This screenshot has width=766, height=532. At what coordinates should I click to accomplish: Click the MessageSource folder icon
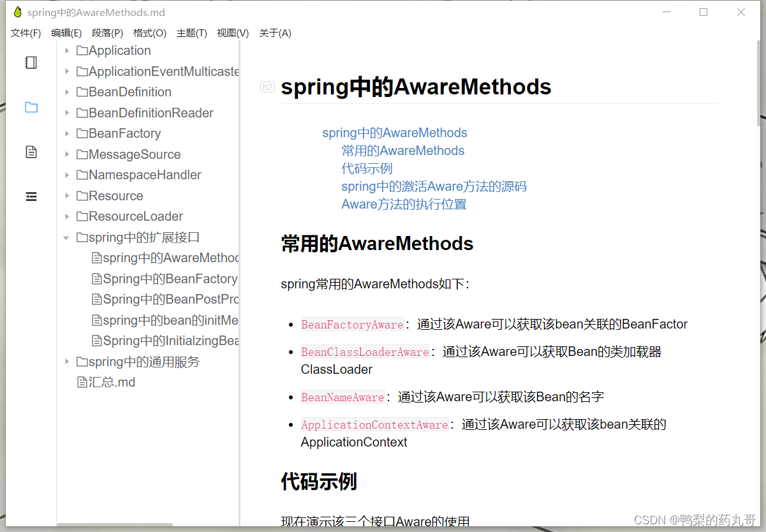[x=82, y=154]
